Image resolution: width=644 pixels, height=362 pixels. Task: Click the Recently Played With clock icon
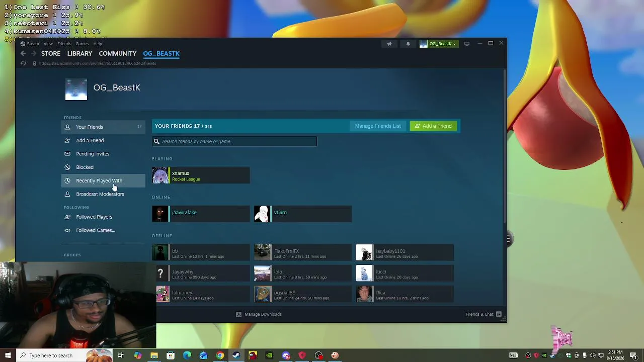pos(67,180)
